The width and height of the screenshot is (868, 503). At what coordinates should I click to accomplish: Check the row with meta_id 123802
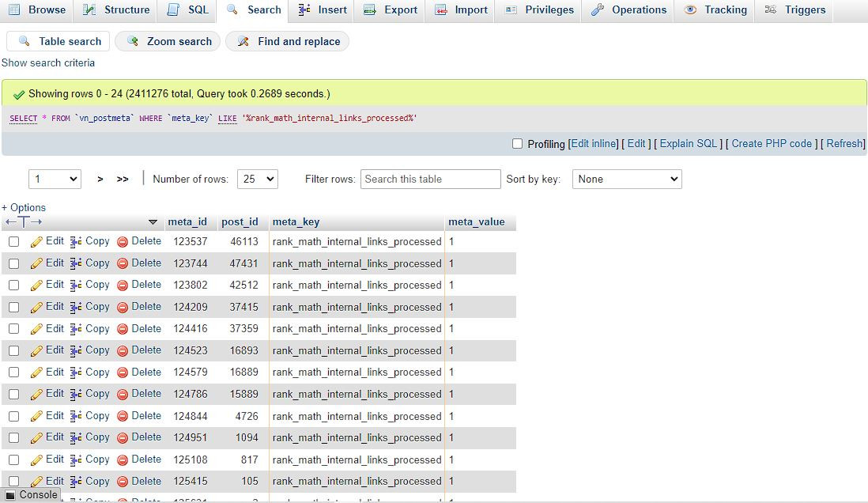click(14, 286)
